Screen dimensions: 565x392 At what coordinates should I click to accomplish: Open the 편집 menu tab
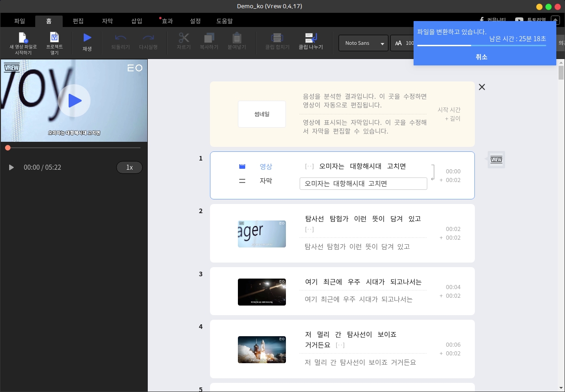click(x=78, y=21)
